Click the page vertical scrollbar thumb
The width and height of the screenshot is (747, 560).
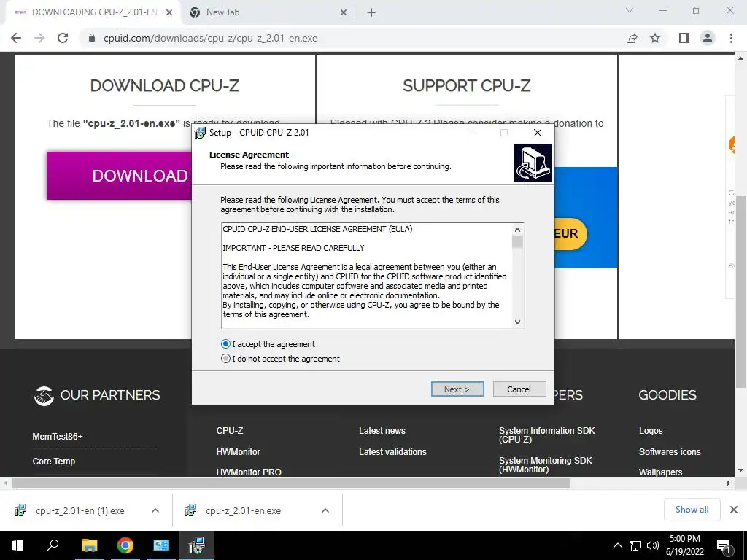(x=740, y=292)
